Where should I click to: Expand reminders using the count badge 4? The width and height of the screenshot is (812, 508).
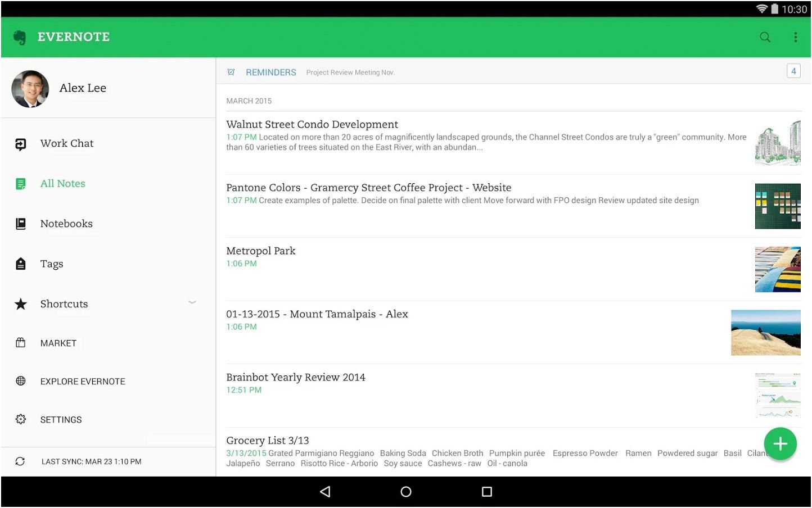pos(793,71)
